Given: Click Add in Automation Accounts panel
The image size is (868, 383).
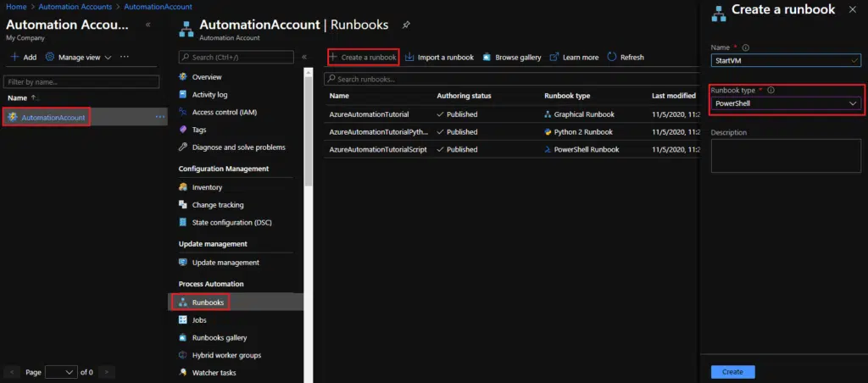Looking at the screenshot, I should coord(23,57).
